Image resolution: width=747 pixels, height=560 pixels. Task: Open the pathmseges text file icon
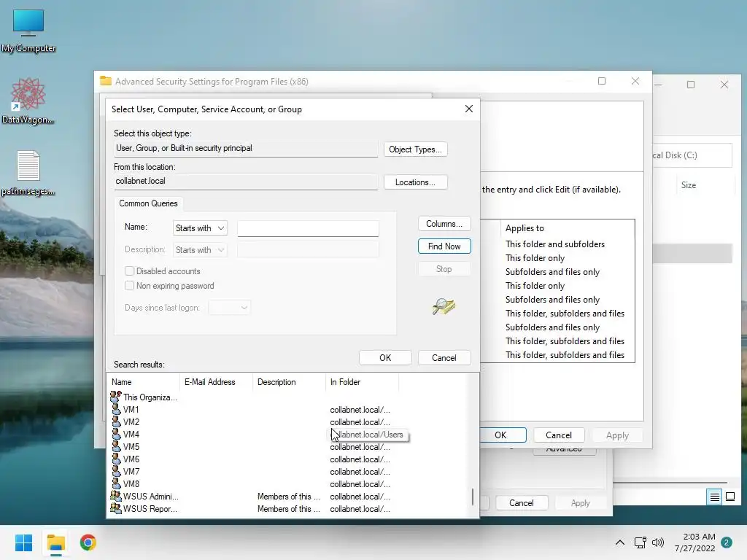pyautogui.click(x=28, y=174)
